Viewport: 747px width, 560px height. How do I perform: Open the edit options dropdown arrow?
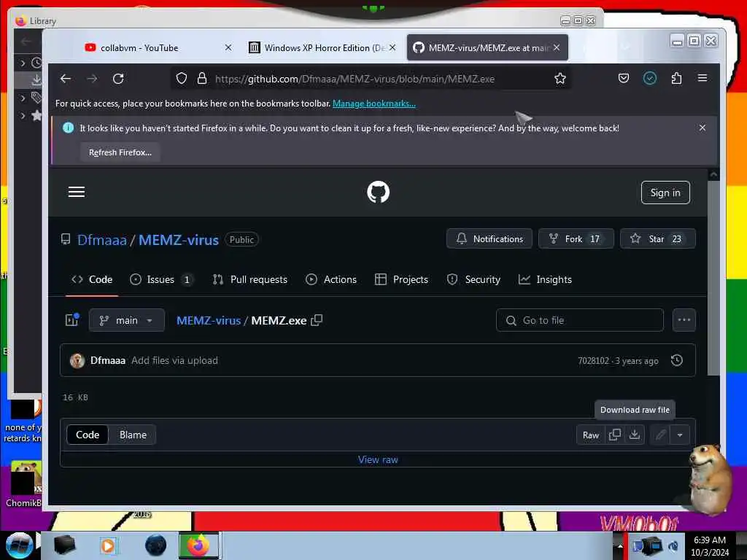[680, 435]
